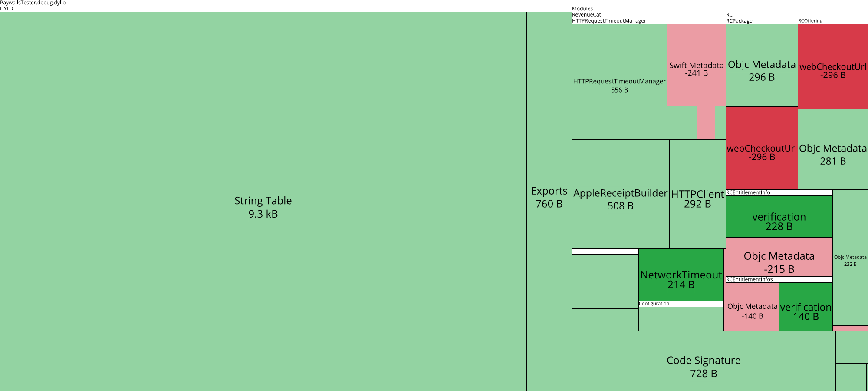Select the verification 228 B cell
The image size is (868, 391).
tap(779, 216)
